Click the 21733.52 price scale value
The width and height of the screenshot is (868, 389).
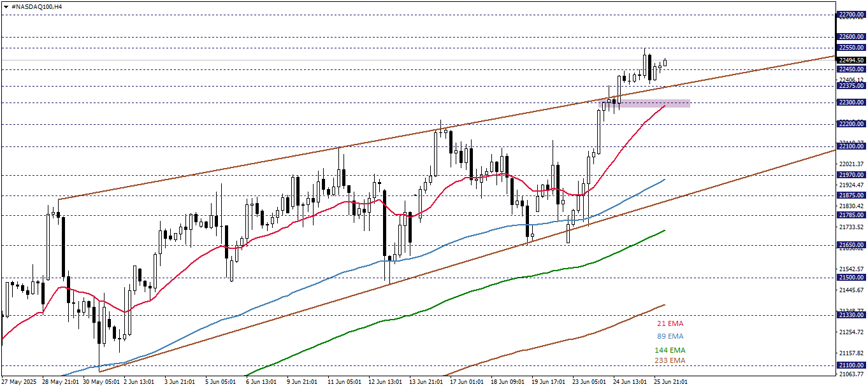851,227
